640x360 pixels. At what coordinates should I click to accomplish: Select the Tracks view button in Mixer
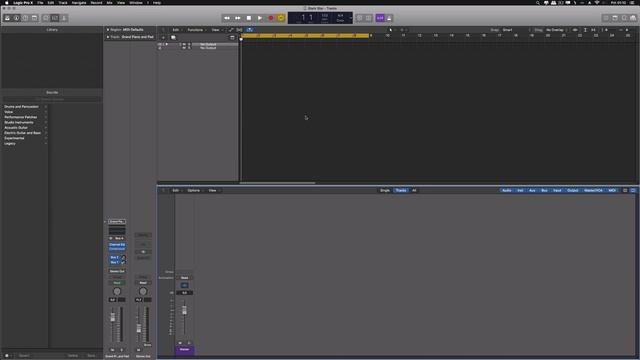click(401, 191)
